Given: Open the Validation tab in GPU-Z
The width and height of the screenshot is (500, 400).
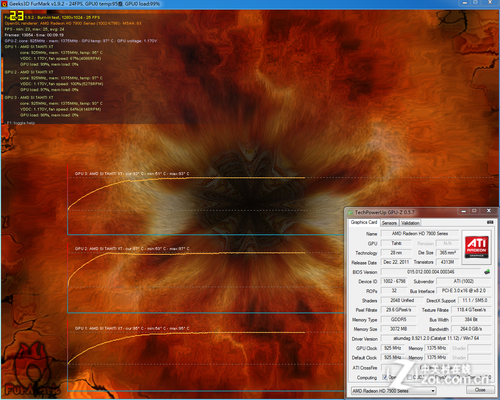Looking at the screenshot, I should (x=410, y=223).
